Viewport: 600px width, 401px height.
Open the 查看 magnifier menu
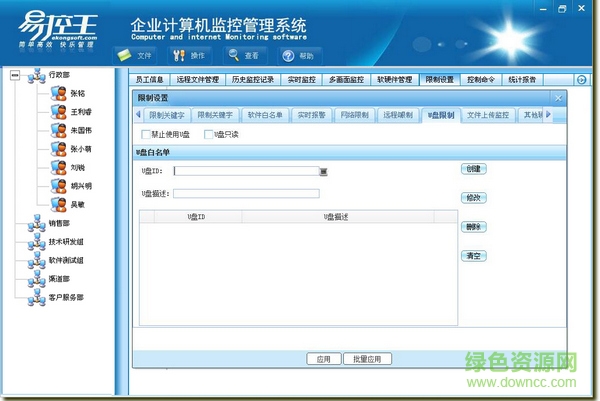tap(245, 56)
